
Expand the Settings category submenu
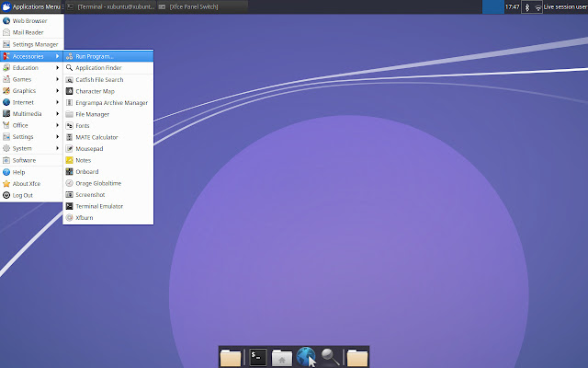coord(31,137)
